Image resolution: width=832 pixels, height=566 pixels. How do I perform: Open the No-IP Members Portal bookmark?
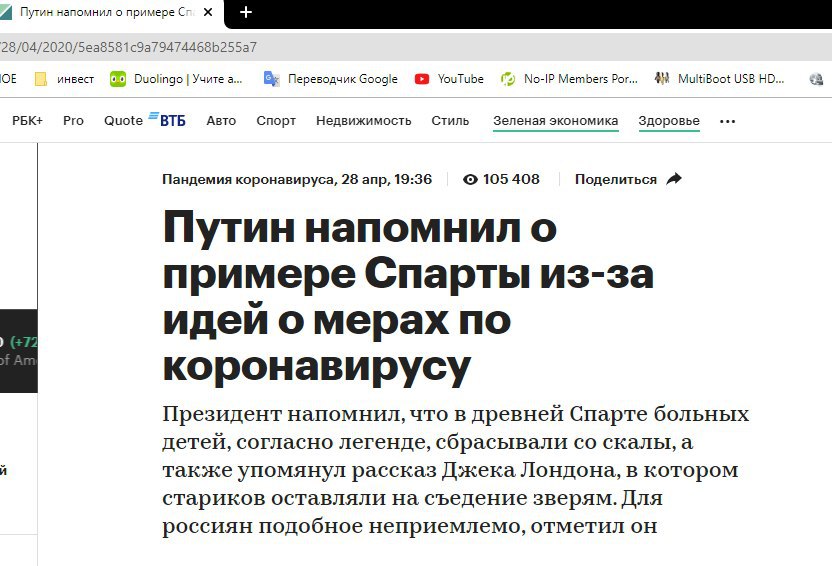point(569,79)
